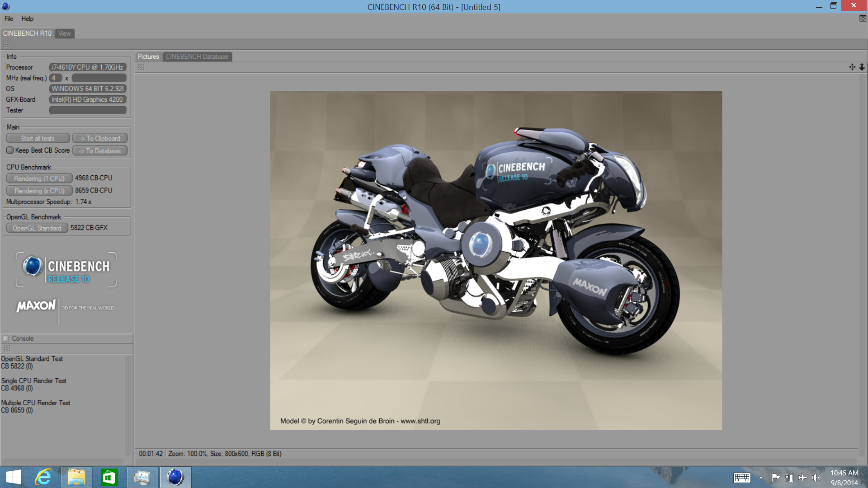Click the panel grip above Info section
The image size is (868, 488).
coord(7,44)
